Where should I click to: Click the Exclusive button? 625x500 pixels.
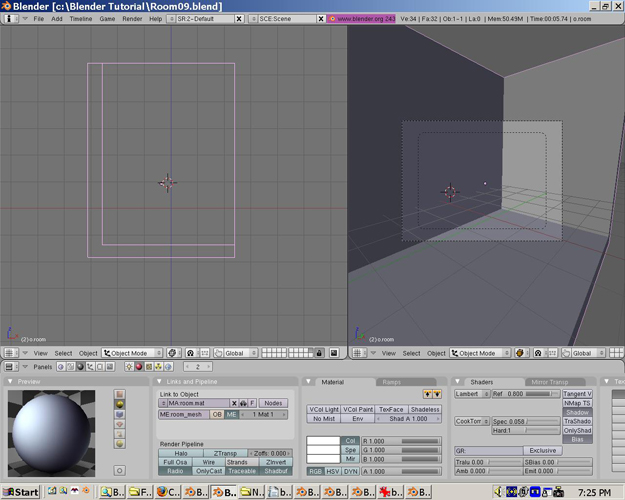(x=543, y=450)
